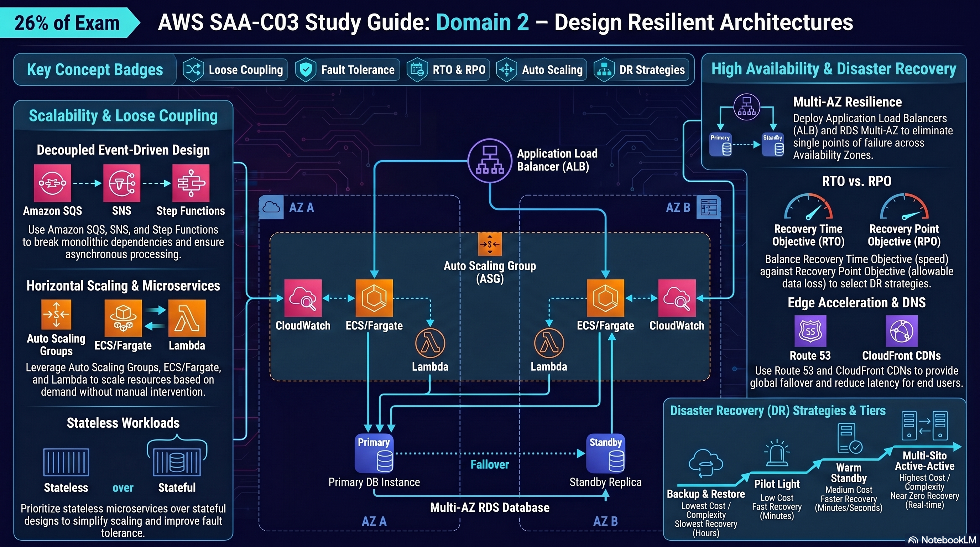Select the 'Failover' label between databases

point(490,464)
